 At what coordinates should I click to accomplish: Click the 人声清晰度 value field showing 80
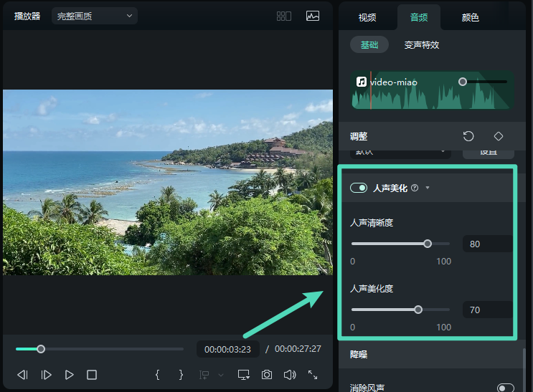click(488, 244)
